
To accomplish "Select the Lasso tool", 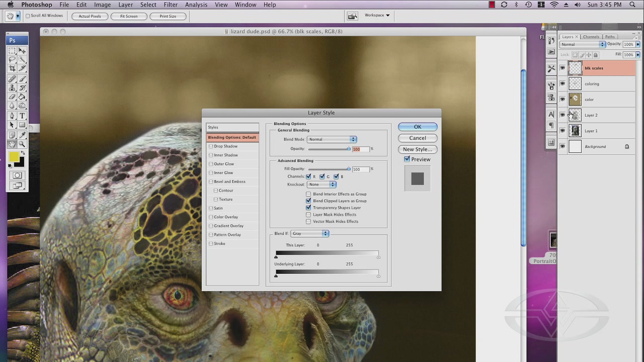I will [12, 60].
